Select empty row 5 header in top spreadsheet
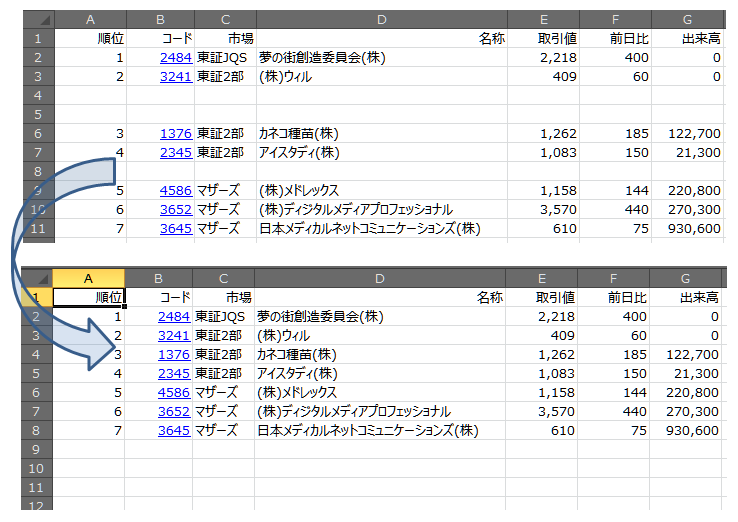738x522 pixels. 39,114
